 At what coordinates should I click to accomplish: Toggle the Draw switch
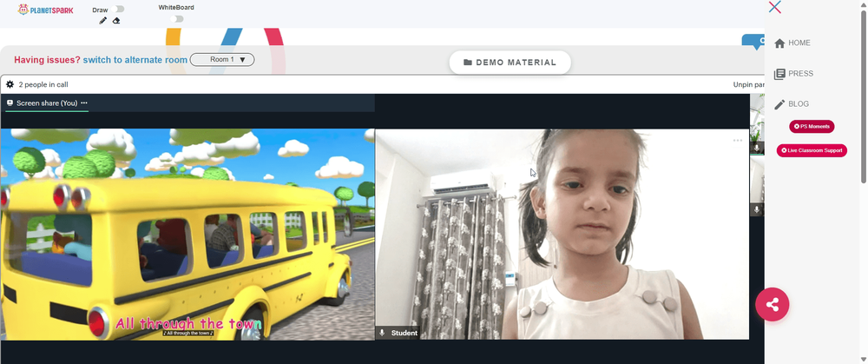tap(117, 9)
